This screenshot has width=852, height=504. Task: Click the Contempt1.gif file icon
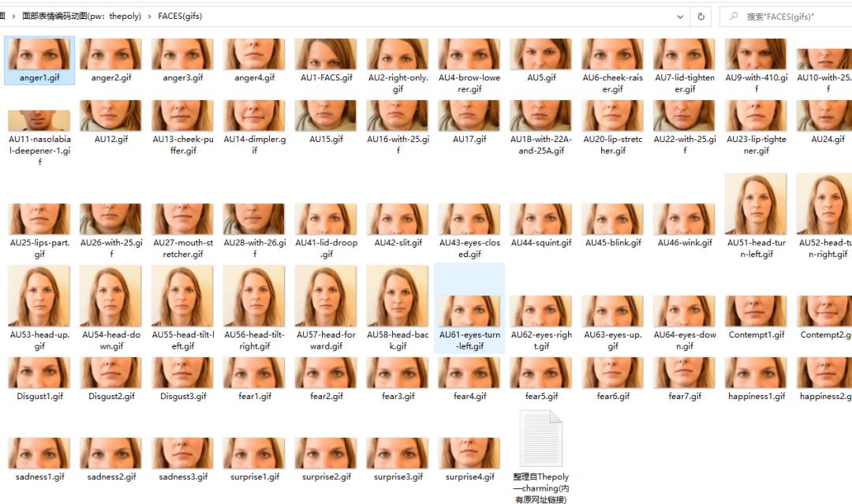pyautogui.click(x=757, y=312)
